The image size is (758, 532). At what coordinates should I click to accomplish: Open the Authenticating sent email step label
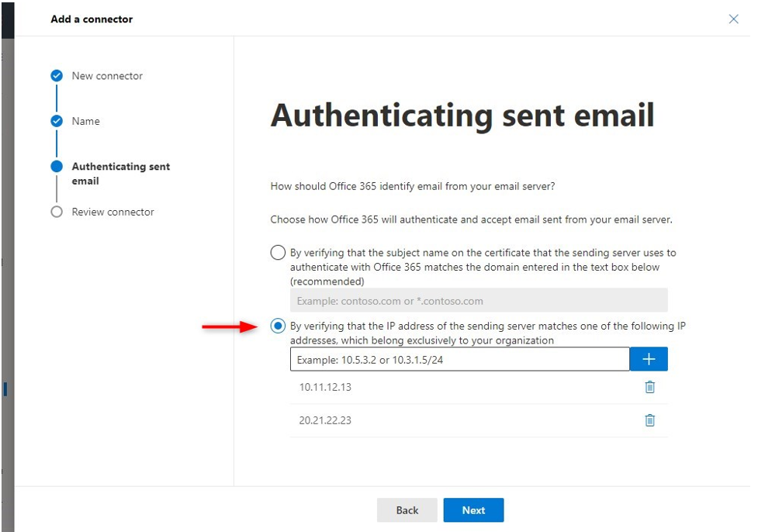(x=121, y=174)
